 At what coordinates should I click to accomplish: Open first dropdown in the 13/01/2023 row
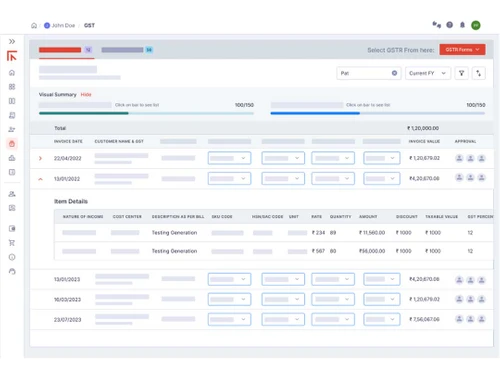[x=229, y=279]
